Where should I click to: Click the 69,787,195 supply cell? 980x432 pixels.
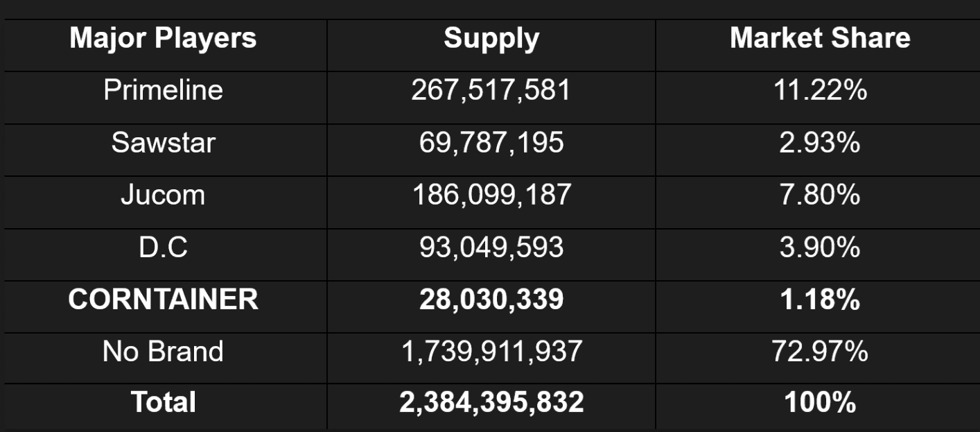coord(491,143)
